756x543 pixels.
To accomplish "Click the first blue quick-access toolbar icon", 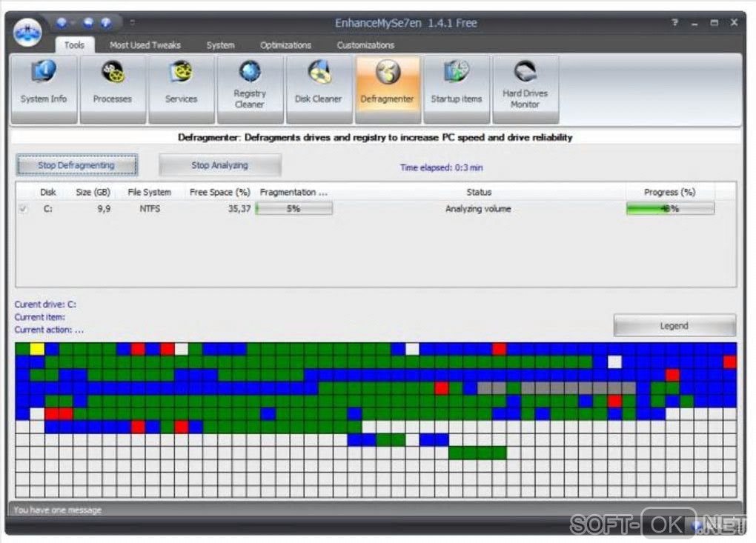I will [62, 23].
